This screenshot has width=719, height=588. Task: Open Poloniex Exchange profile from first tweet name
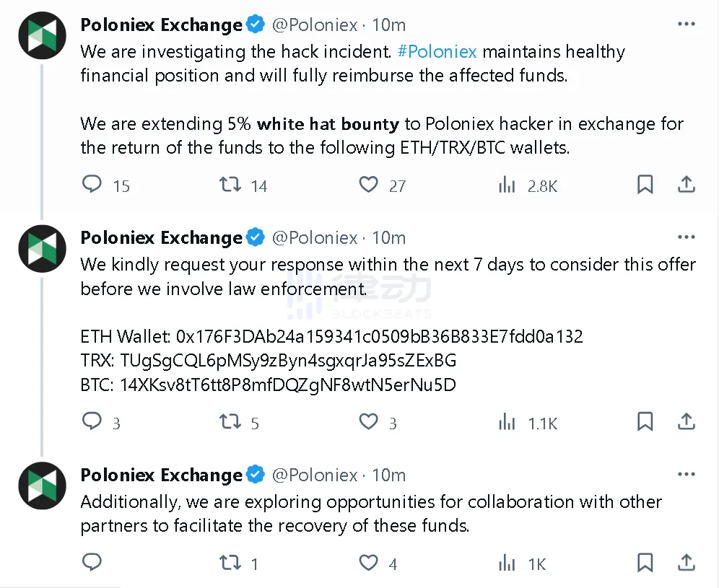pyautogui.click(x=161, y=25)
